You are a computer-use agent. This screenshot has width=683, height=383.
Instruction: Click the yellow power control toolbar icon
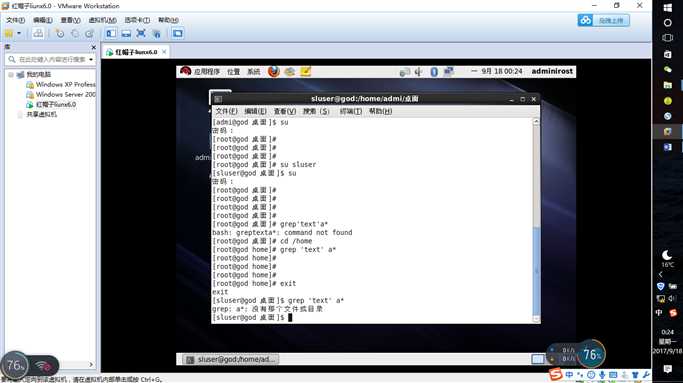[x=9, y=33]
